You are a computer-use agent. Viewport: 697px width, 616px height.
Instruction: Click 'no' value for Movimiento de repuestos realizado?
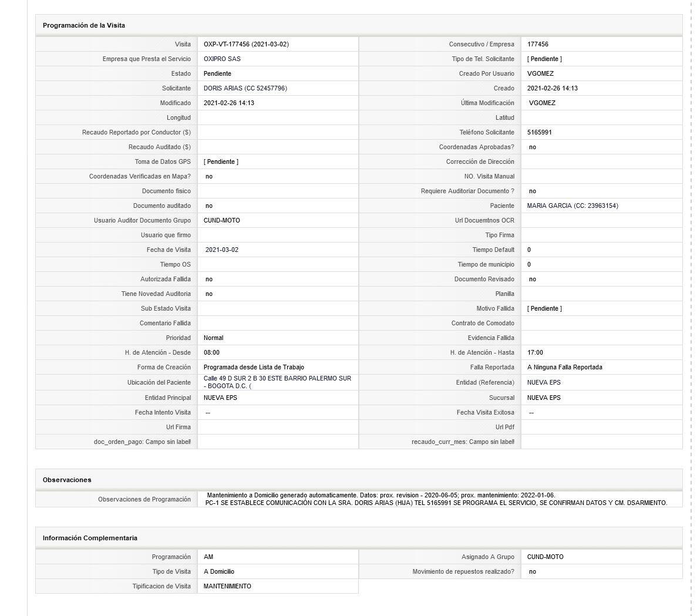click(x=533, y=571)
